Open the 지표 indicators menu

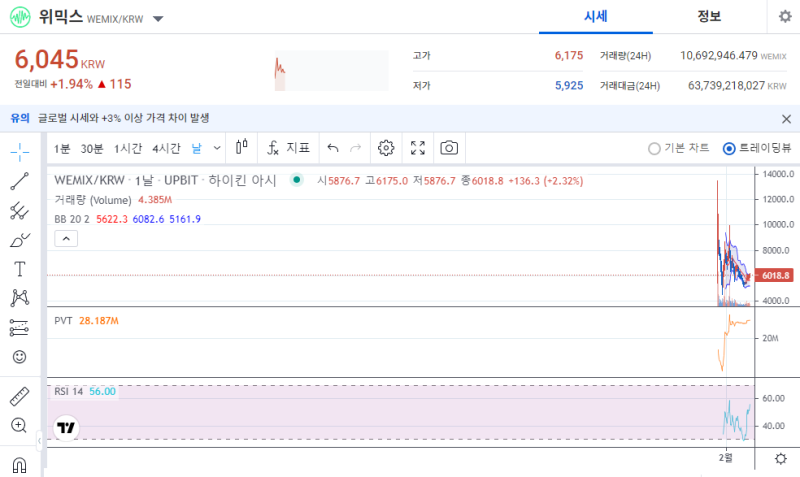coord(288,148)
